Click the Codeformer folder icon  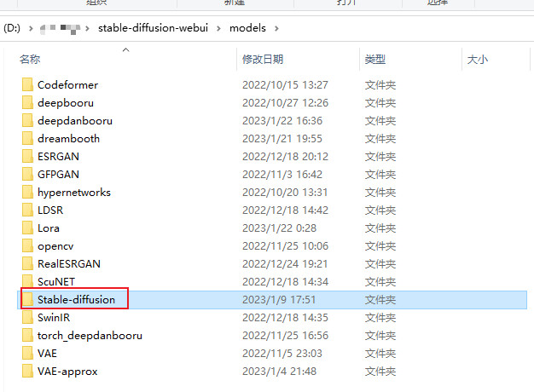pyautogui.click(x=27, y=85)
